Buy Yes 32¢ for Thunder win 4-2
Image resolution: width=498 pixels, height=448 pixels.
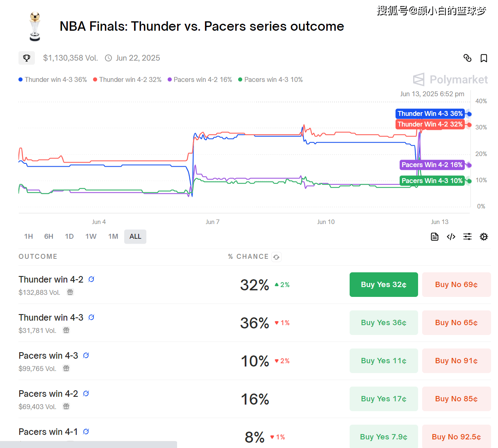[x=384, y=285]
